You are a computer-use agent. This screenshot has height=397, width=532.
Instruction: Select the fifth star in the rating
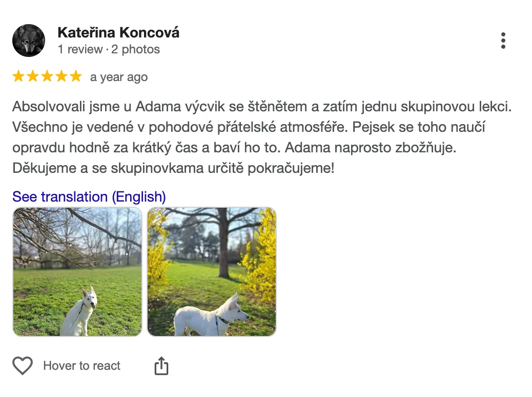click(75, 76)
